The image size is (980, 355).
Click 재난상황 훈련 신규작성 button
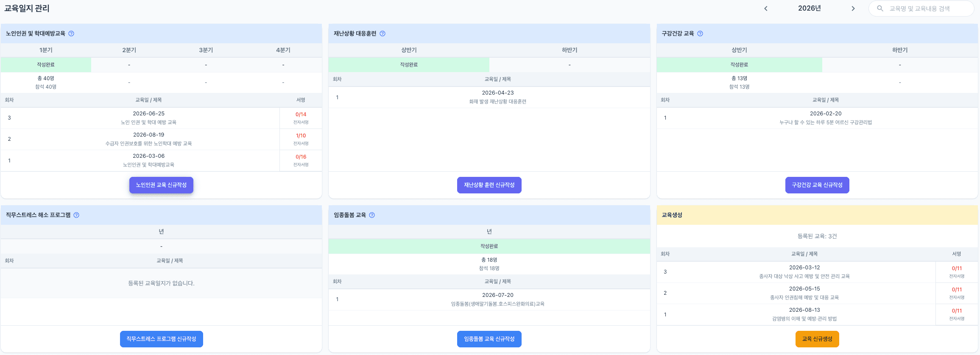489,185
